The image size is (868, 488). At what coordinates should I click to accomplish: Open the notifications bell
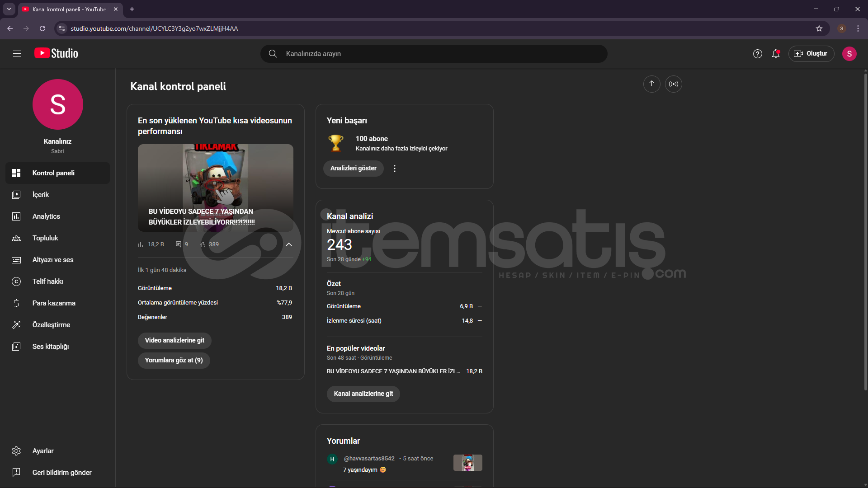(x=776, y=54)
